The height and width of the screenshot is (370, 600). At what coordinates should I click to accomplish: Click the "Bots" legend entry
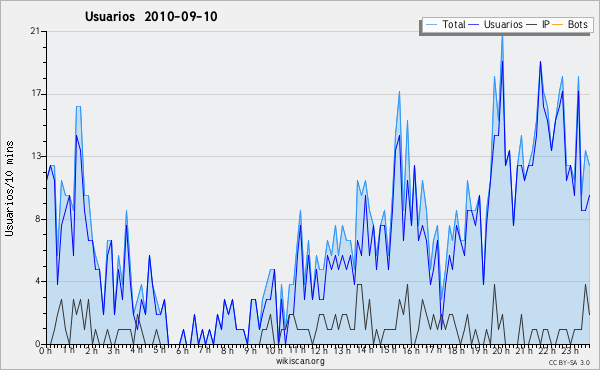click(x=577, y=24)
